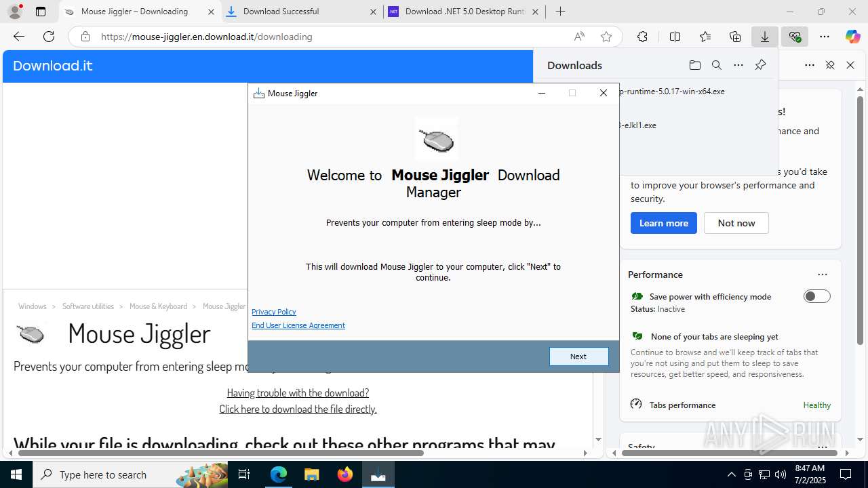Screen dimensions: 868x488
Task: Open Copilot icon in toolbar
Action: click(x=852, y=37)
